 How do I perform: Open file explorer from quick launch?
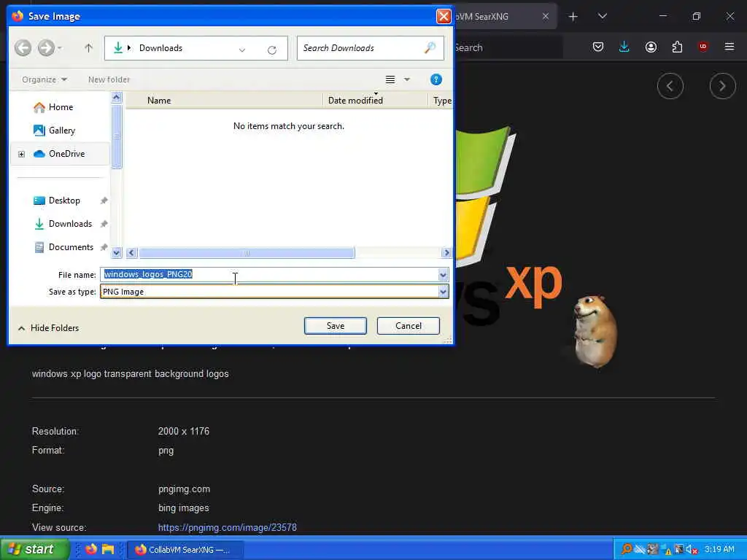coord(108,549)
